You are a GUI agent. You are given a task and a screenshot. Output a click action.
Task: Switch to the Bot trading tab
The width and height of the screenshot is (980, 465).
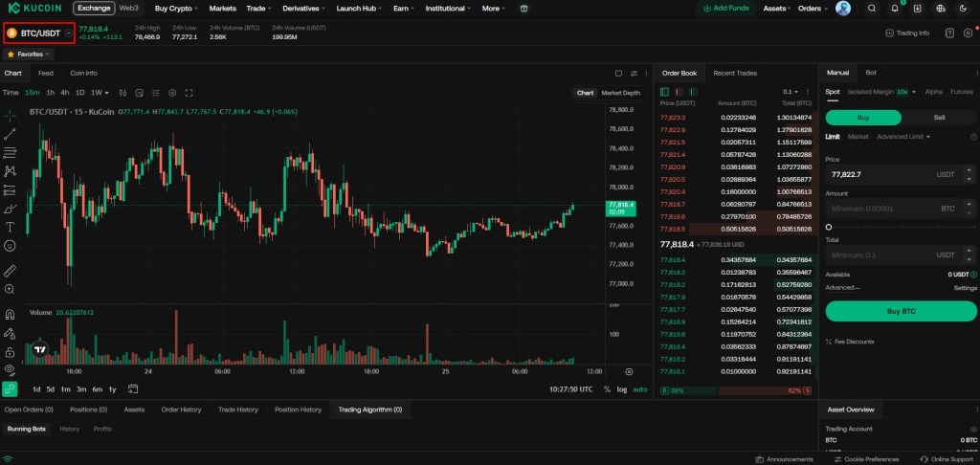click(871, 73)
